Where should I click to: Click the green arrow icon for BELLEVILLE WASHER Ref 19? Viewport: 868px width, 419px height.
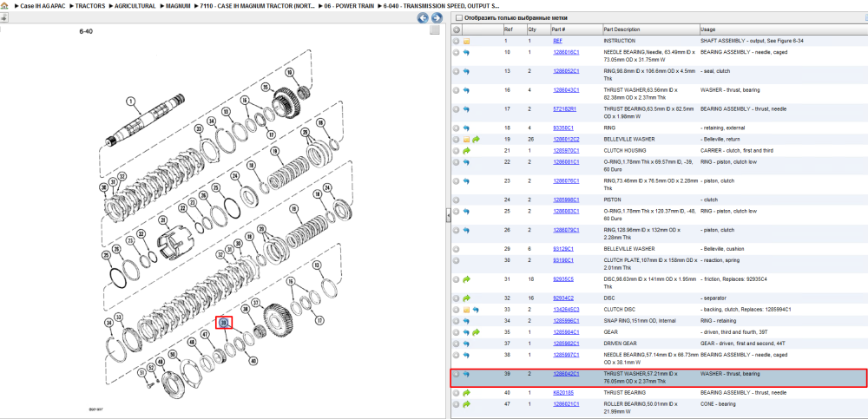tap(476, 140)
